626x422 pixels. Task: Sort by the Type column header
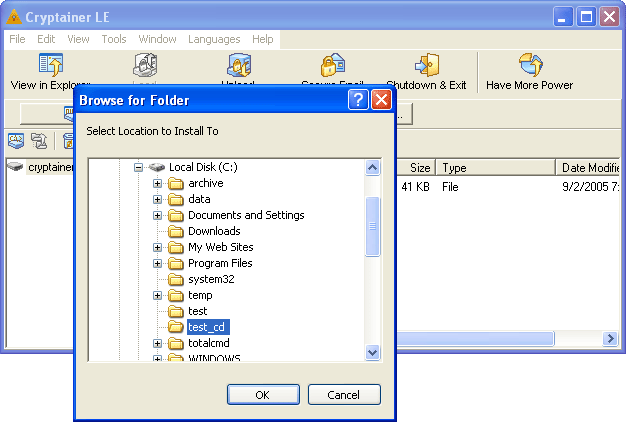click(495, 168)
